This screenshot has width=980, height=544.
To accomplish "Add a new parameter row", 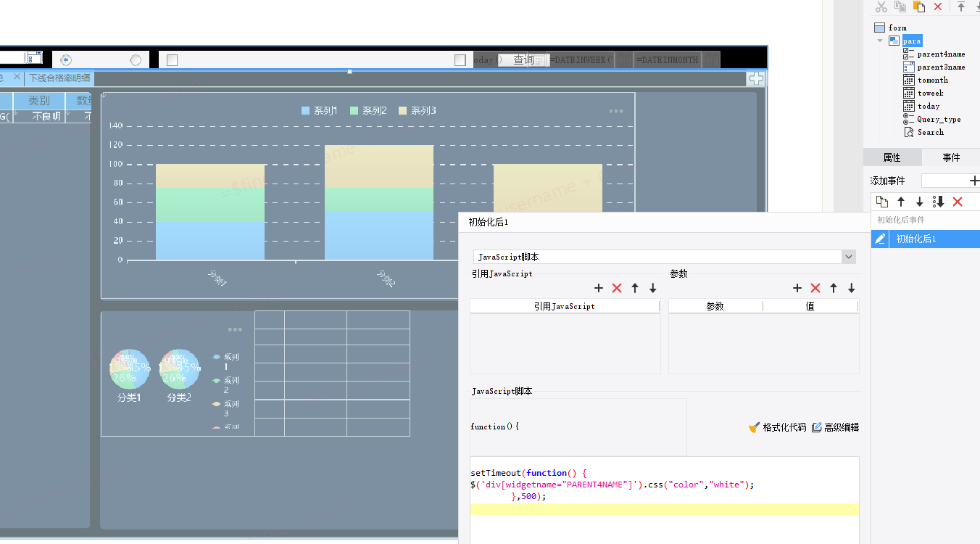I will tap(797, 288).
